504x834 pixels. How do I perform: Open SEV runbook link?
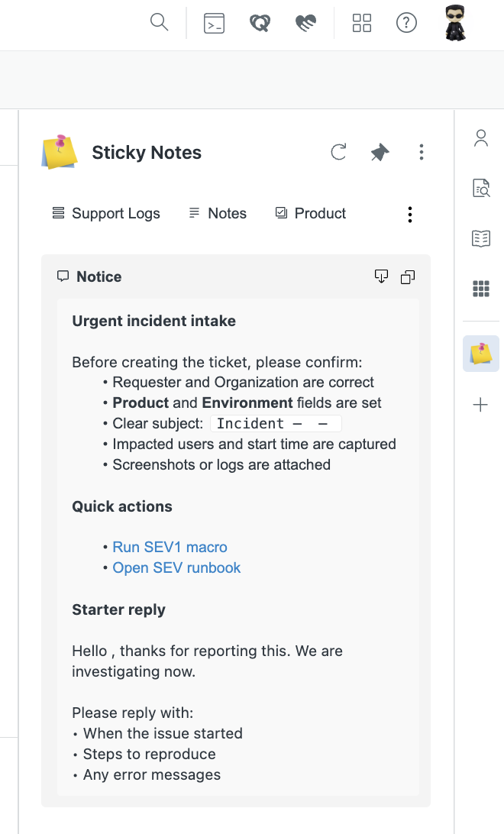coord(176,567)
